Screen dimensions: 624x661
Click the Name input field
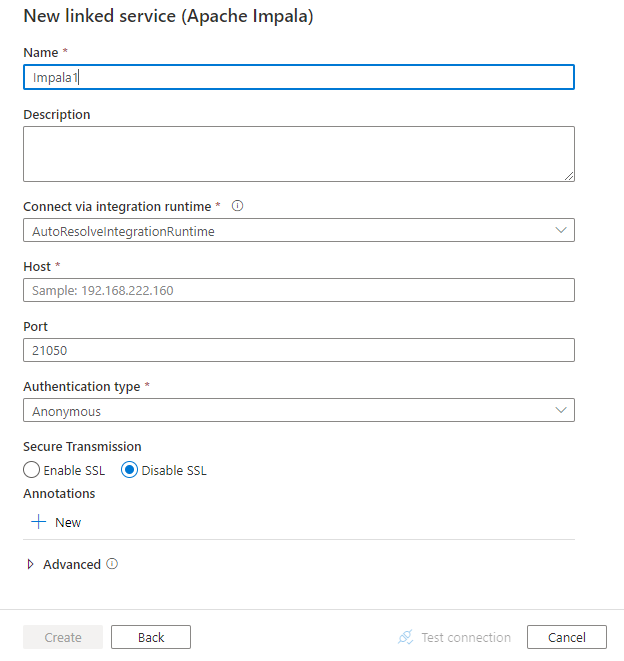click(298, 77)
